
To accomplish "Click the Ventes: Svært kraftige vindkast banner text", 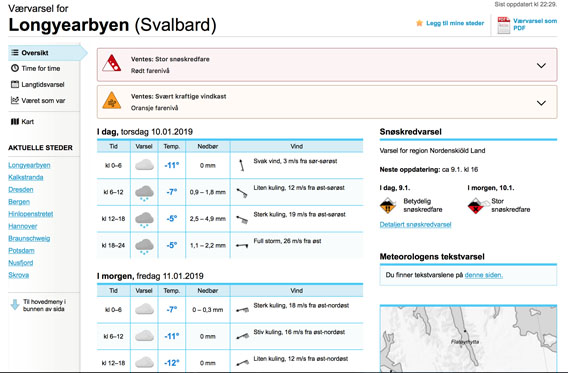I will click(x=179, y=96).
